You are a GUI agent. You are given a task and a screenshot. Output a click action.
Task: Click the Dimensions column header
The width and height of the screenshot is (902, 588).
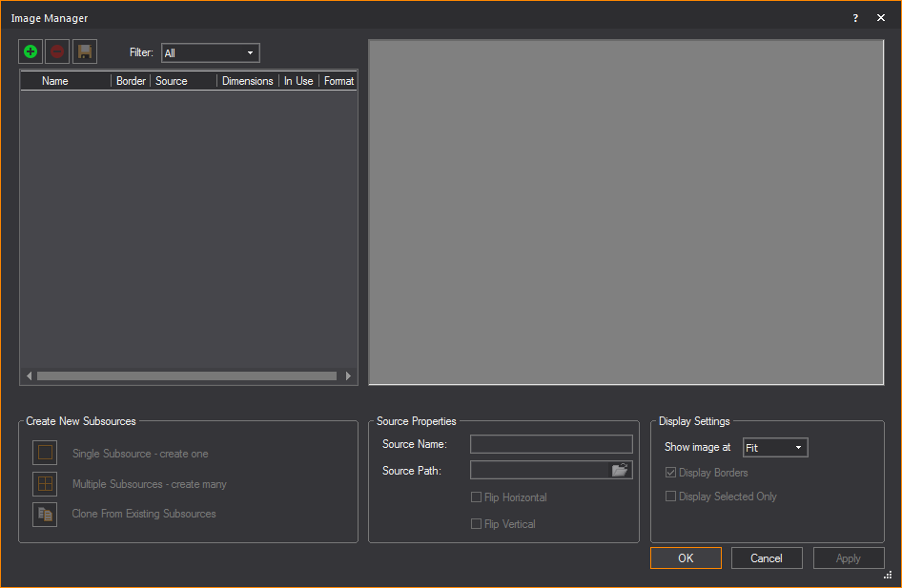(x=247, y=81)
